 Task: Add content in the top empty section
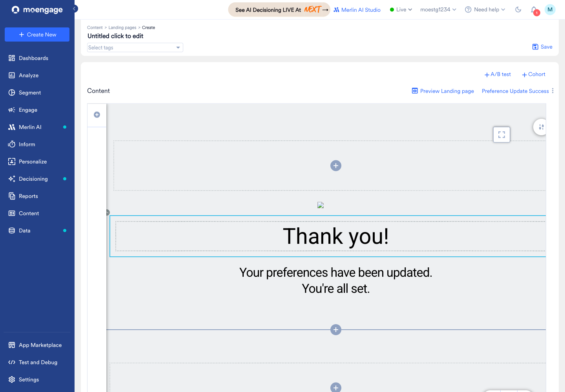(336, 165)
